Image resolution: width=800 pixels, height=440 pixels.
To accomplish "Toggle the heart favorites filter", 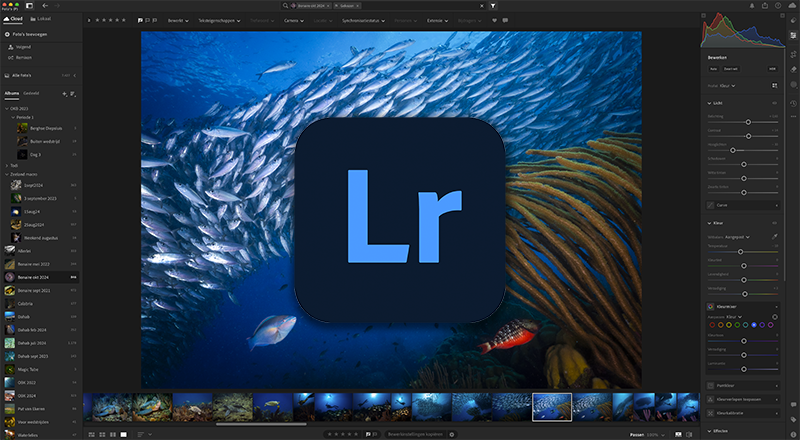I will point(494,20).
